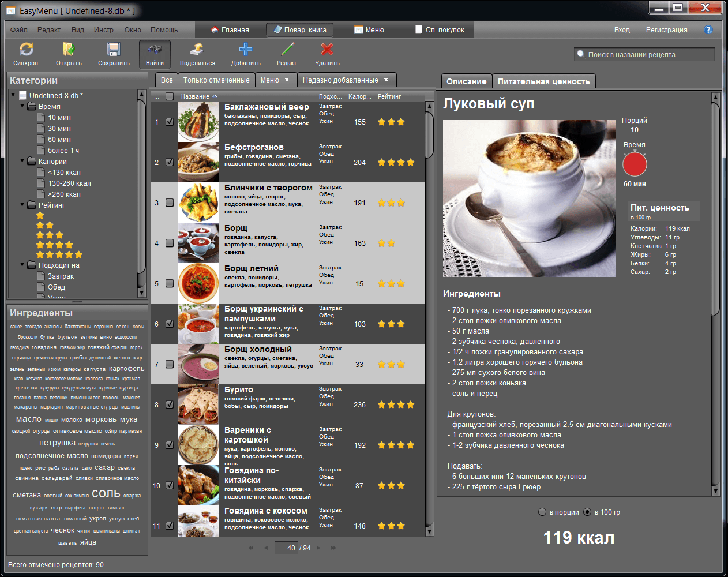
Task: Go to previous page of recipe list
Action: point(267,548)
